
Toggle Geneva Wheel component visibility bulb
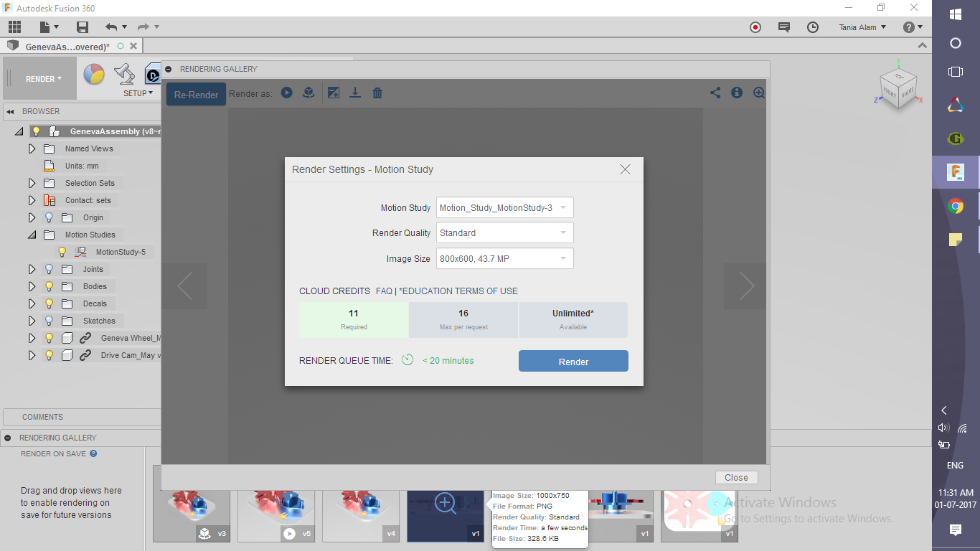click(x=50, y=338)
